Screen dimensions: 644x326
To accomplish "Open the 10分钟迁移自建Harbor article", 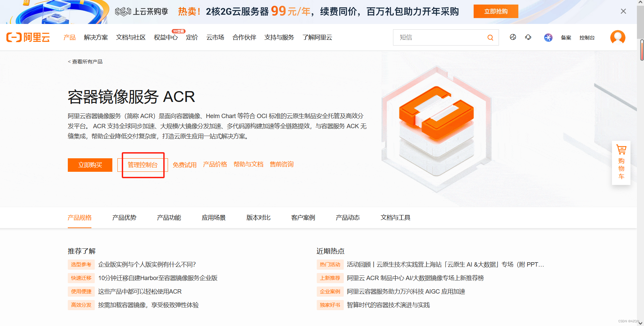I will 158,278.
